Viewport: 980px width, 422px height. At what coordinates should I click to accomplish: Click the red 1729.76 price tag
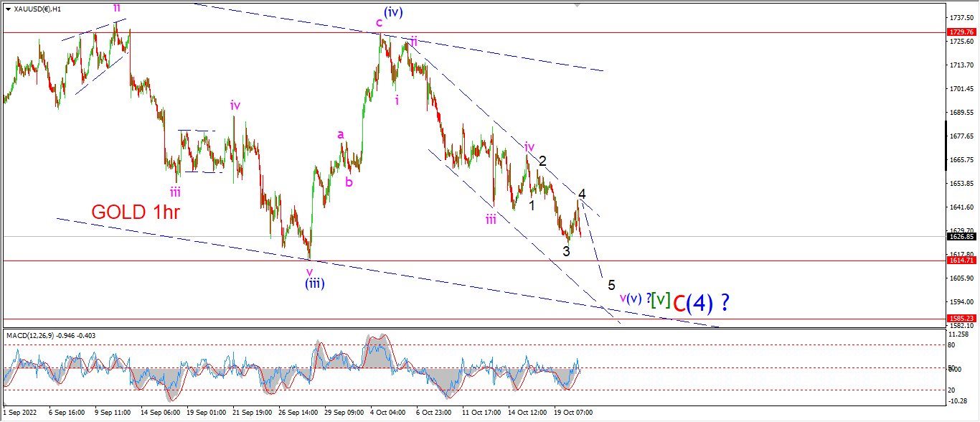pos(961,32)
